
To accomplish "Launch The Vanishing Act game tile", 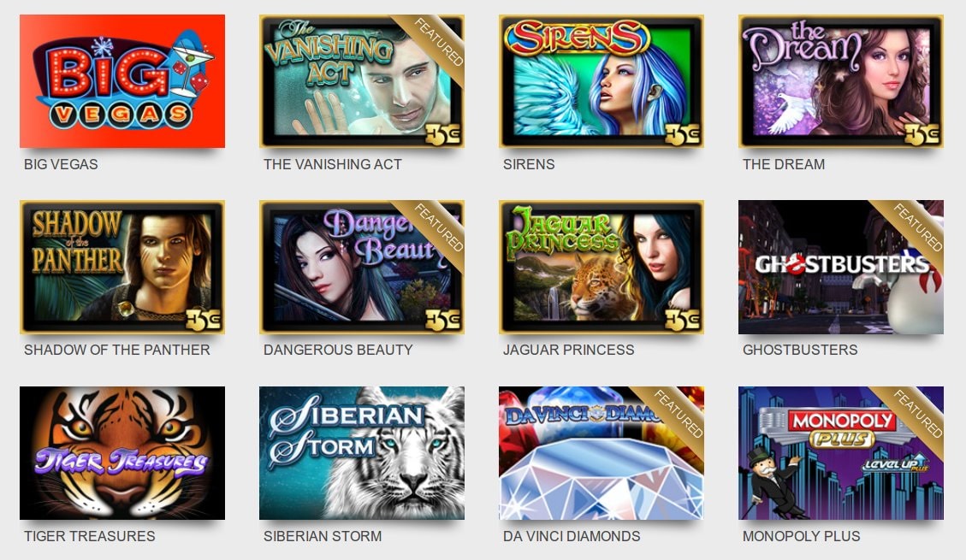I will tap(362, 81).
